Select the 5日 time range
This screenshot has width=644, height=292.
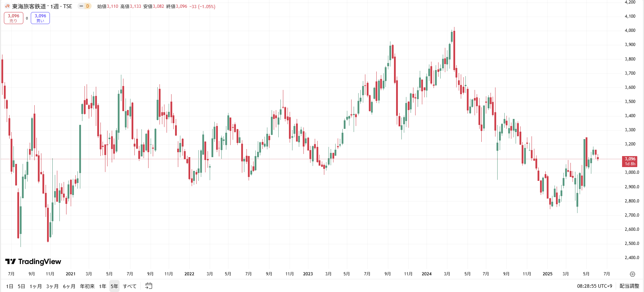(x=22, y=286)
